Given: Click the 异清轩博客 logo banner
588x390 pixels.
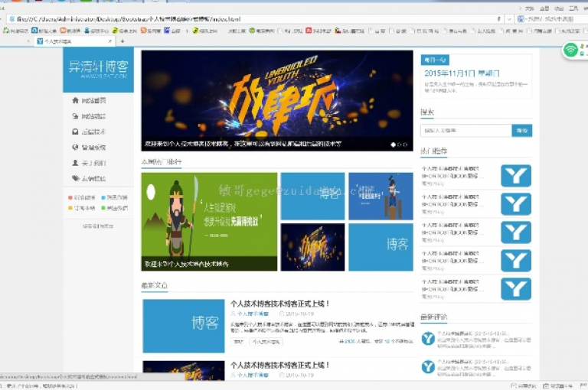Looking at the screenshot, I should pyautogui.click(x=98, y=70).
